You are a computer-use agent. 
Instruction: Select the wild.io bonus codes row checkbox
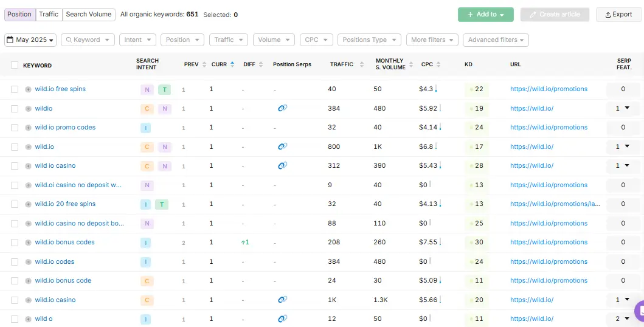coord(15,243)
